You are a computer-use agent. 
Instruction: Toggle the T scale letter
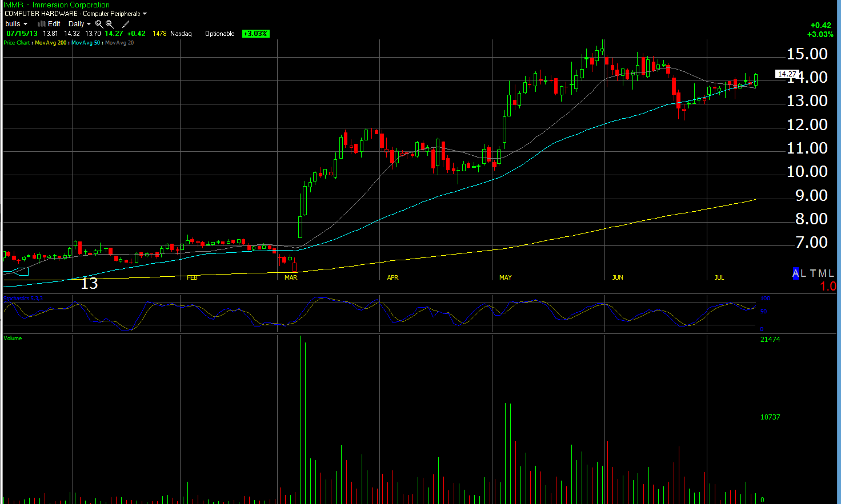pos(813,273)
